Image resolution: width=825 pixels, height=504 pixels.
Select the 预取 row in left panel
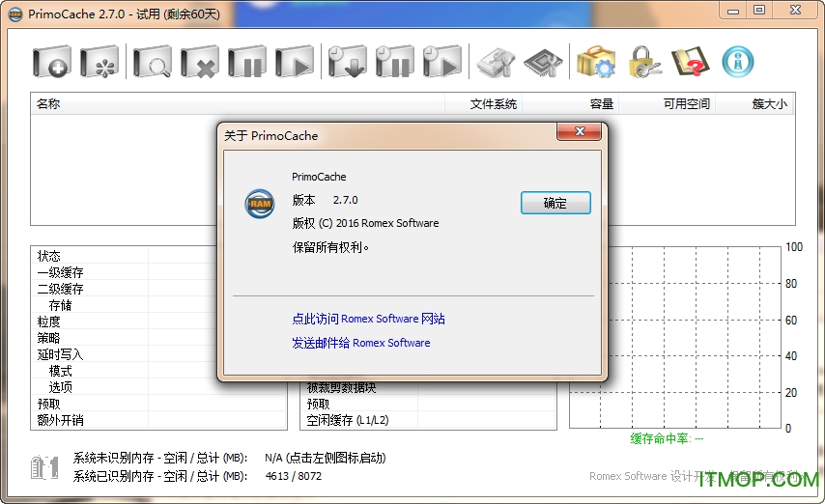point(158,404)
